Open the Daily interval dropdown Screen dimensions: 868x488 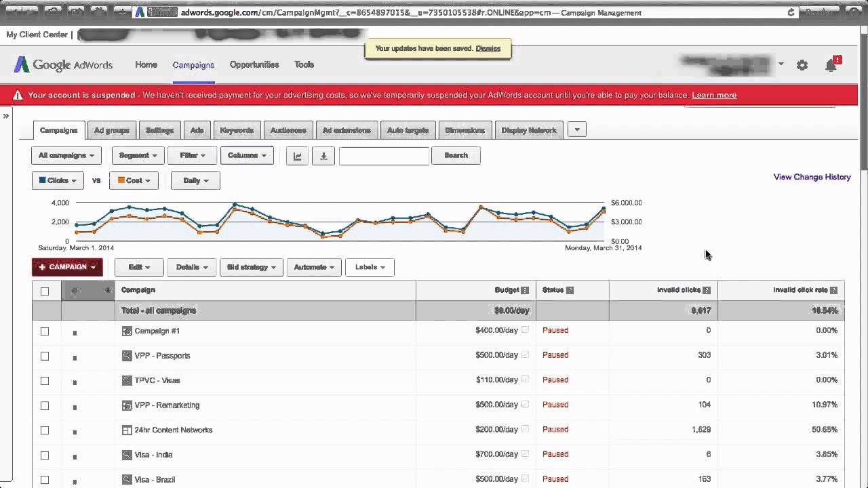[x=195, y=181]
